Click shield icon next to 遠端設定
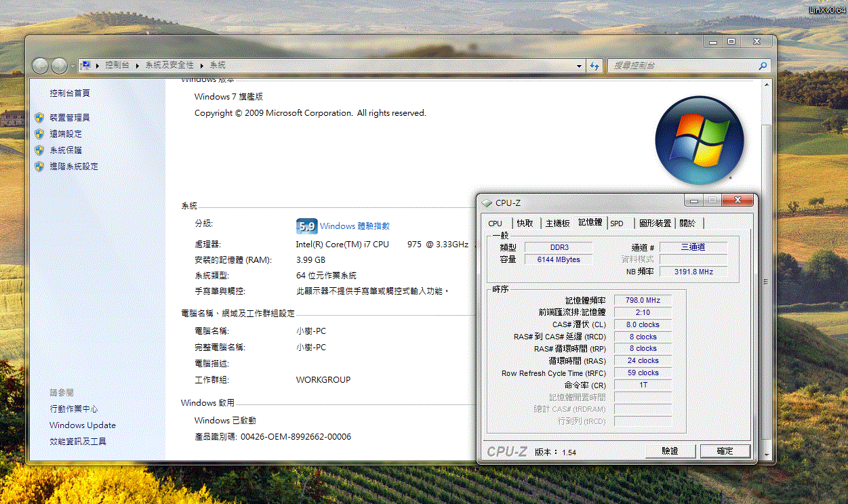The height and width of the screenshot is (504, 848). [39, 134]
